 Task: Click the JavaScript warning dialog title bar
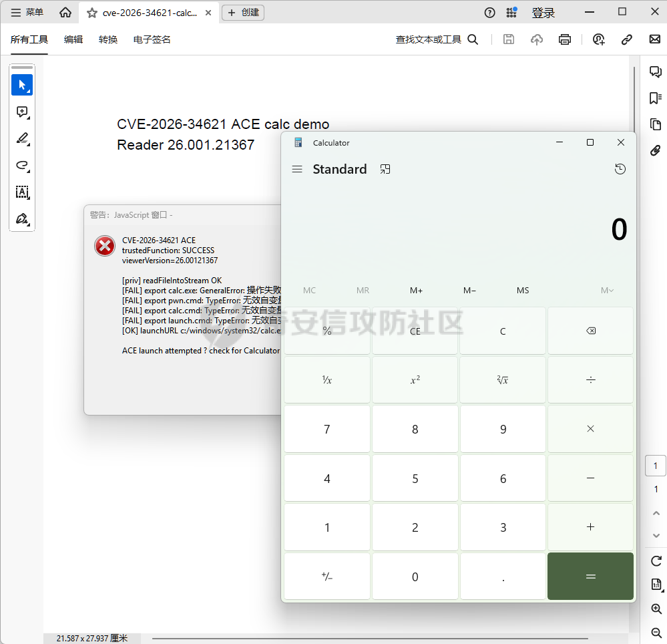183,215
